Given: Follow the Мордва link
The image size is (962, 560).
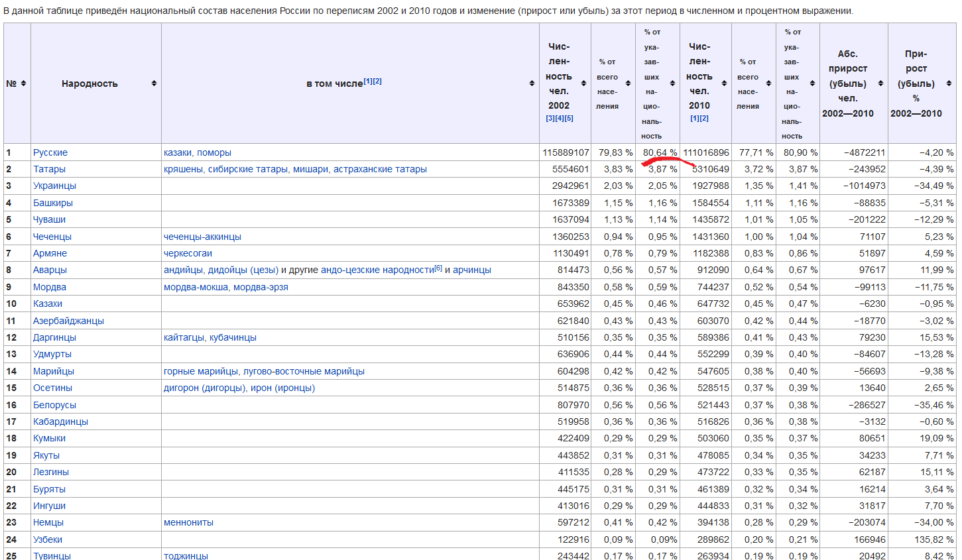Looking at the screenshot, I should tap(50, 287).
